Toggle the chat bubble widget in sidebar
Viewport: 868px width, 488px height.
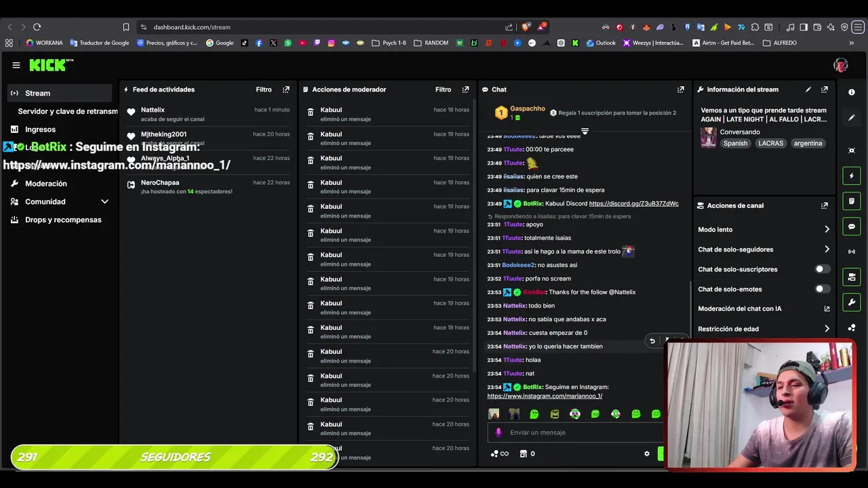[x=852, y=226]
